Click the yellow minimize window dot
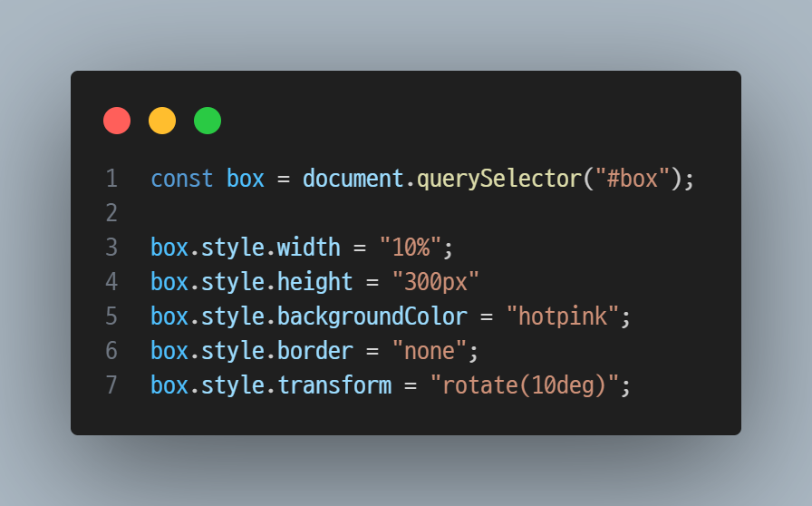This screenshot has width=812, height=506. [x=162, y=121]
